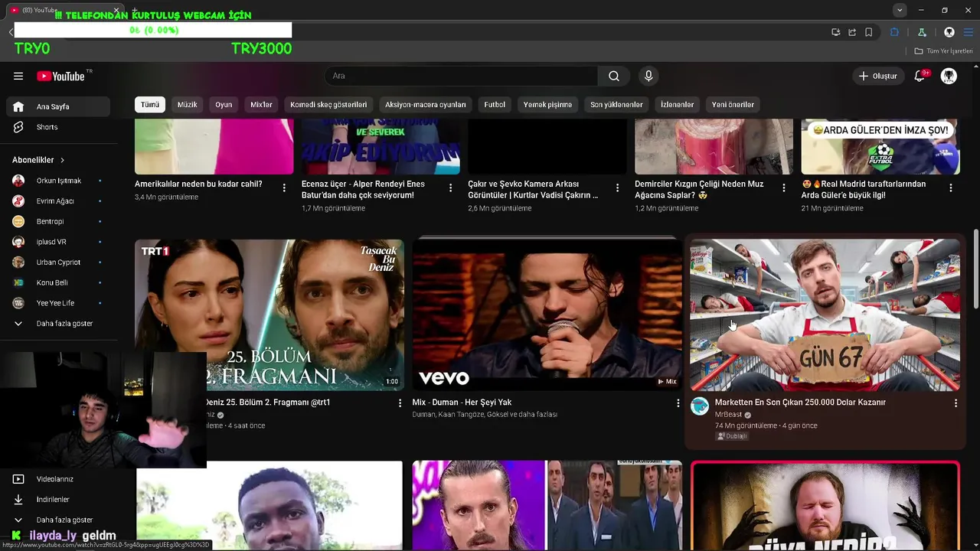The height and width of the screenshot is (551, 980).
Task: Open title Amerikalılar neden bu kadar cahil?
Action: coord(198,184)
